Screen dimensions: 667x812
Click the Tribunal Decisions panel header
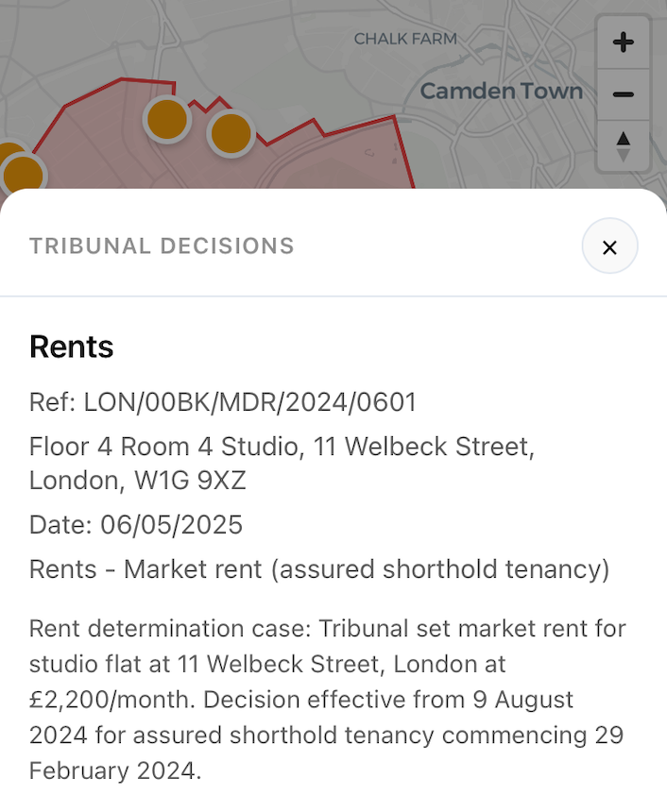(x=162, y=246)
